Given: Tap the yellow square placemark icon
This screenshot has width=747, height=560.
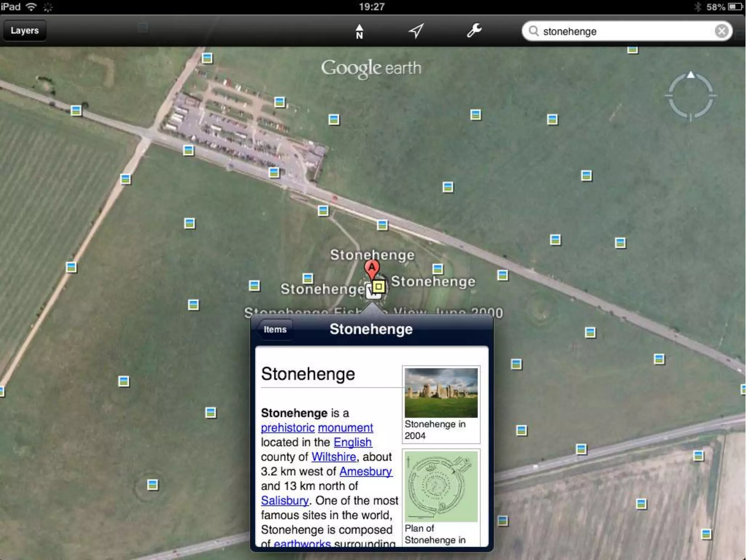Looking at the screenshot, I should pyautogui.click(x=379, y=287).
